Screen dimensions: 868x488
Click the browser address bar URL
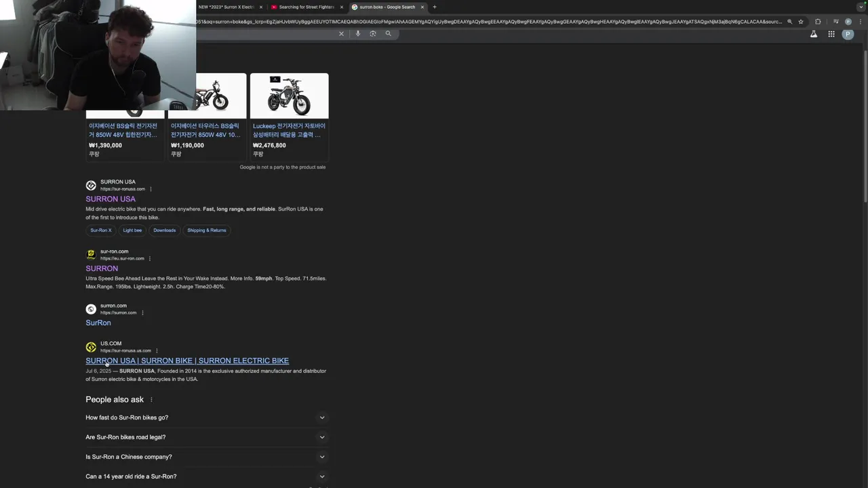(x=488, y=22)
